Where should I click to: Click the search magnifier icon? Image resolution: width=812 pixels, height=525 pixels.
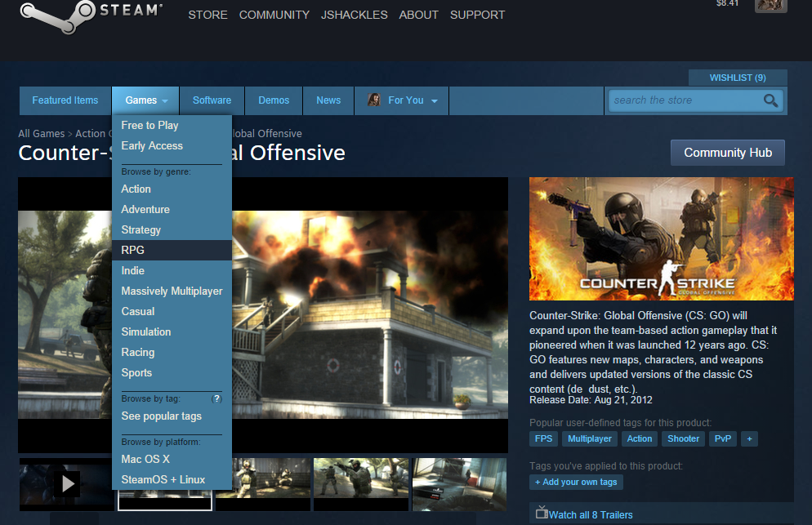(770, 100)
